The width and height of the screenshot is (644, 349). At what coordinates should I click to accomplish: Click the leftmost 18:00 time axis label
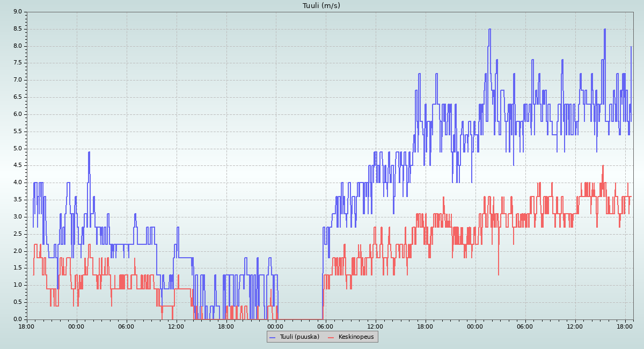[27, 326]
